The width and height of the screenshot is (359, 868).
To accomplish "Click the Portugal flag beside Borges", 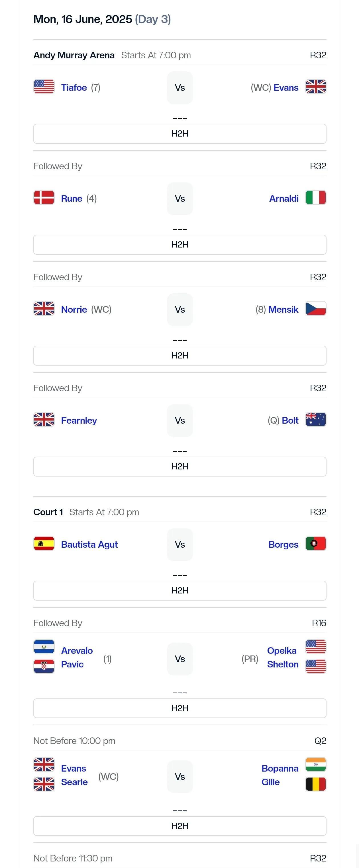I will (316, 543).
